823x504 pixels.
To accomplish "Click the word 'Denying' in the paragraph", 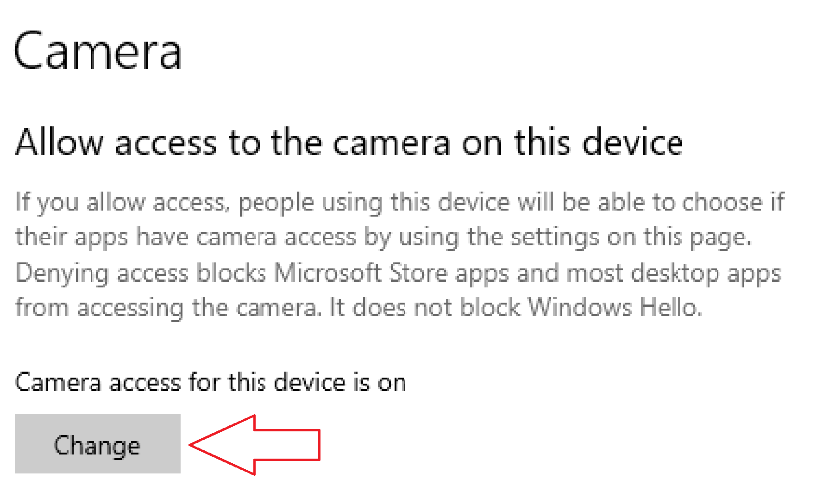I will pos(62,274).
